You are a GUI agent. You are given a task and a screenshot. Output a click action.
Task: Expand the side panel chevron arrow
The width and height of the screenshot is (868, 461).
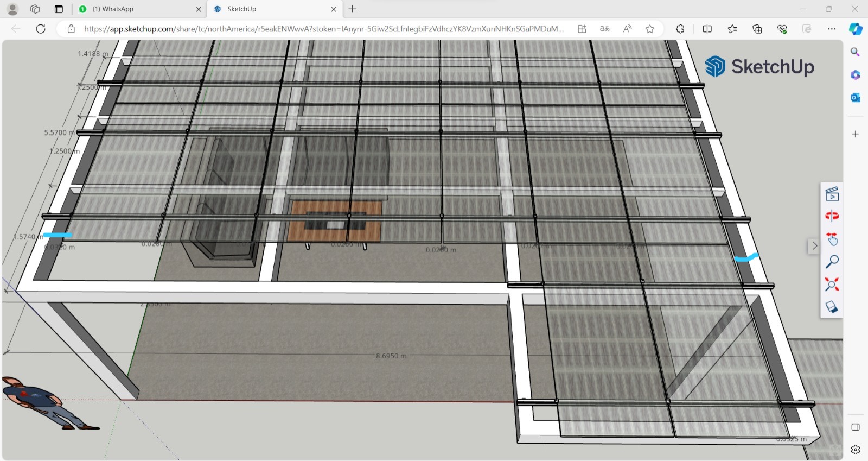pos(814,246)
